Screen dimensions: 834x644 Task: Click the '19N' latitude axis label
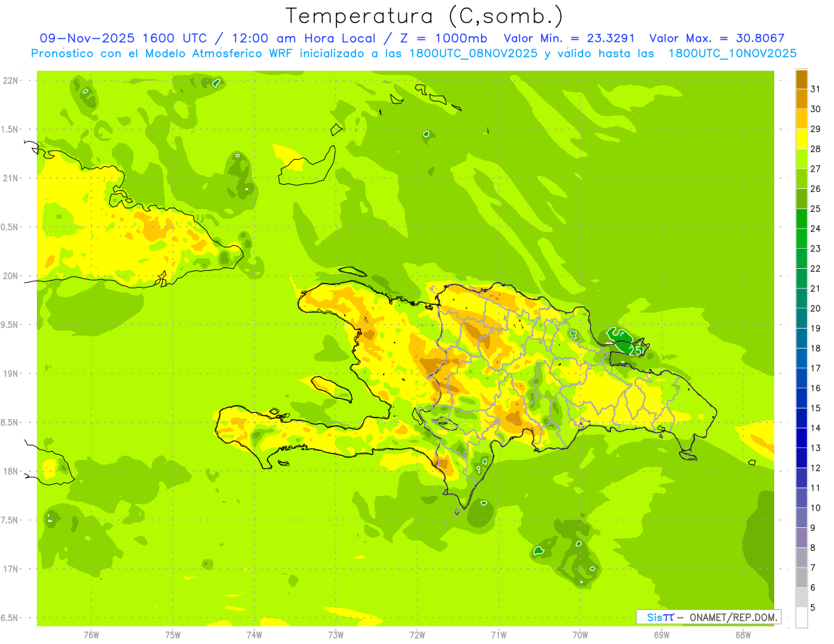point(10,373)
